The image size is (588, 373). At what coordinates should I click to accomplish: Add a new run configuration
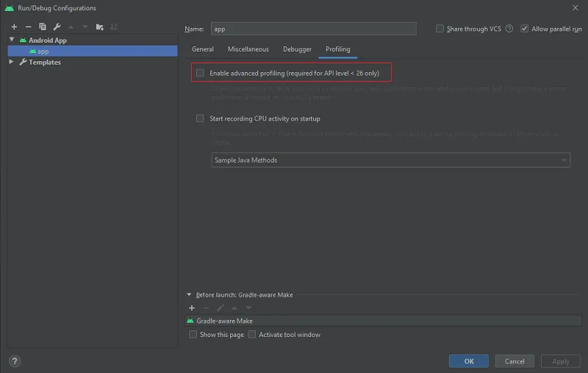pos(14,26)
